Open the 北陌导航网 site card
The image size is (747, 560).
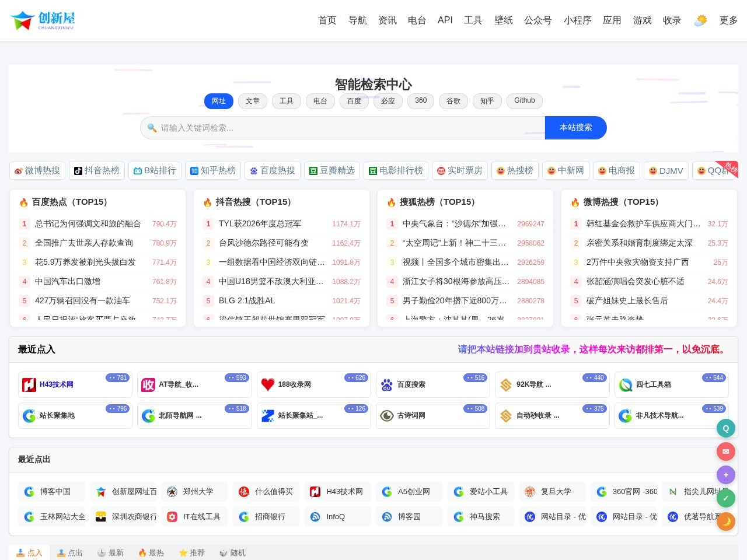(194, 415)
